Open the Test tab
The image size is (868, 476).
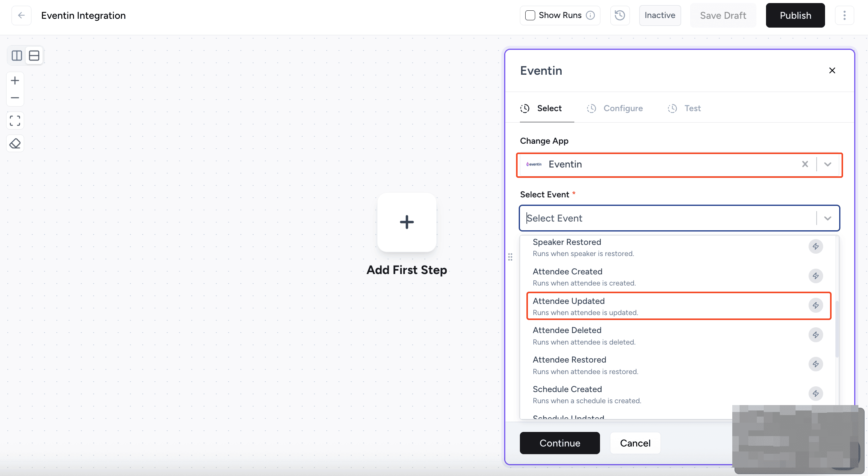[684, 108]
